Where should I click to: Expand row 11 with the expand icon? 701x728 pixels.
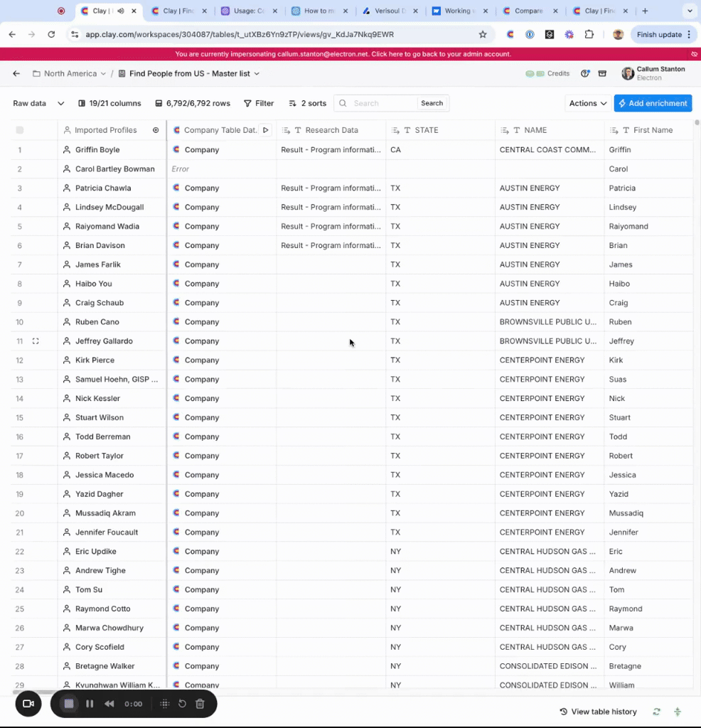(36, 341)
